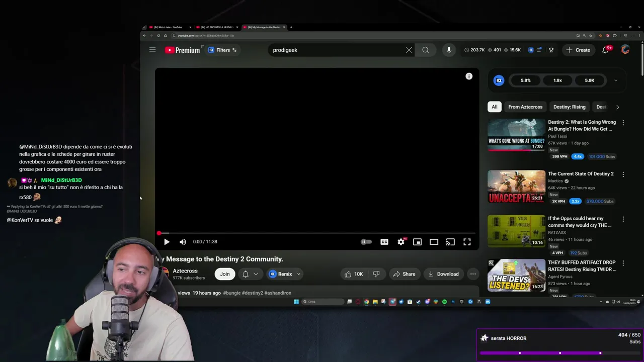644x362 pixels.
Task: Open vidIQ extension icon in header
Action: click(x=531, y=50)
